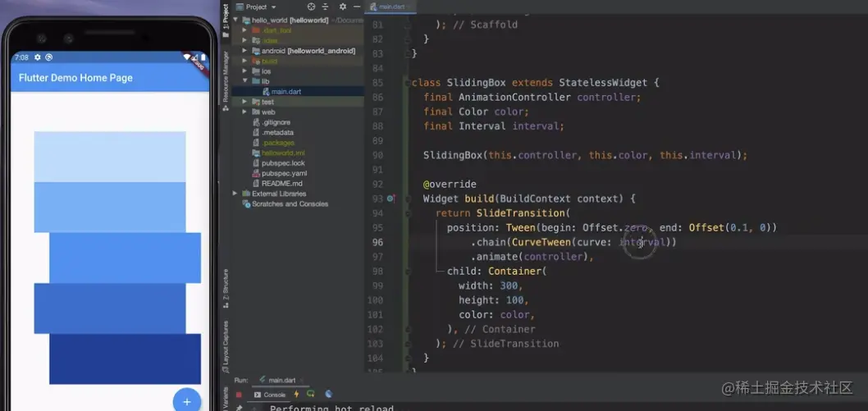Click the stop button in the Run panel
The width and height of the screenshot is (868, 411).
pyautogui.click(x=239, y=395)
